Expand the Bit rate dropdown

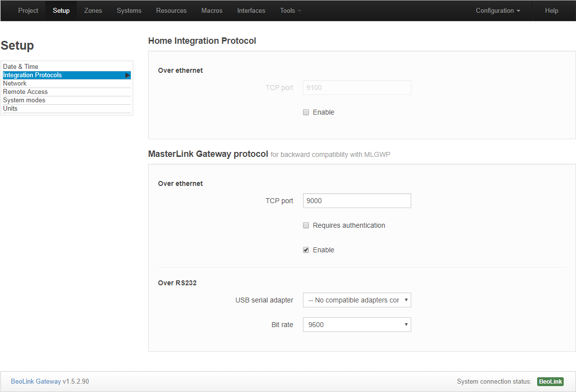point(357,325)
